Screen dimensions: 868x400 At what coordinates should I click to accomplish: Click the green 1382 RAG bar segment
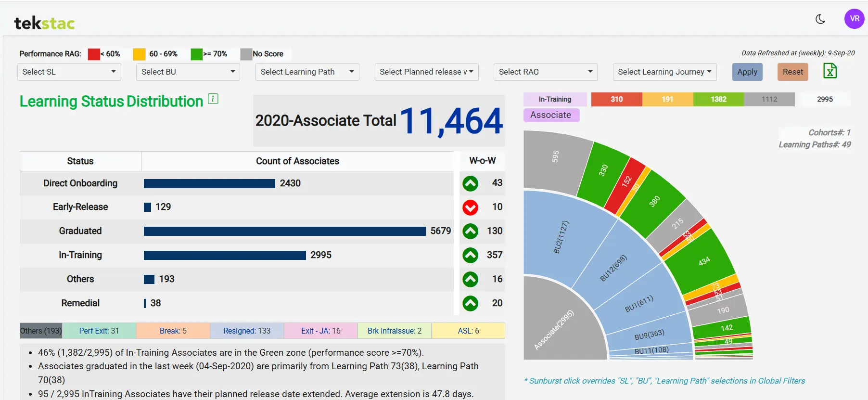pos(718,99)
